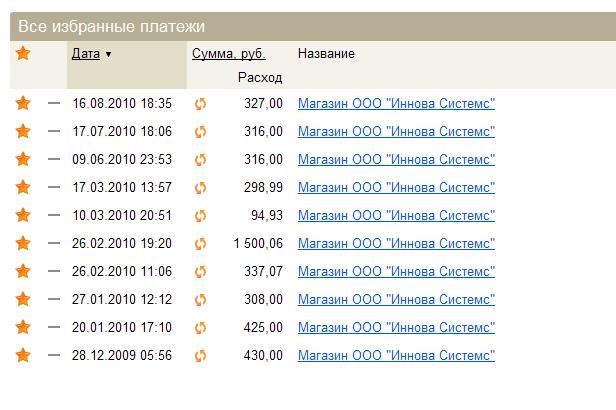
Task: Click the repeat icon for the 425,00 payment
Action: click(200, 327)
